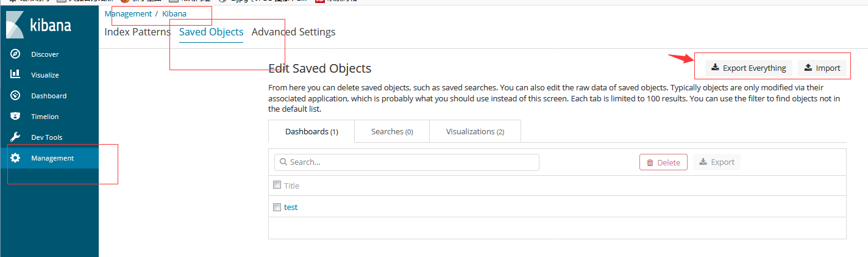Screen dimensions: 868x257
Task: Check the Title select-all checkbox
Action: (x=277, y=185)
